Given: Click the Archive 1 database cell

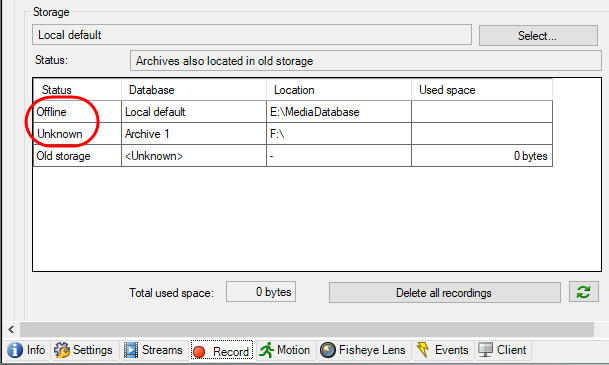Looking at the screenshot, I should 194,134.
